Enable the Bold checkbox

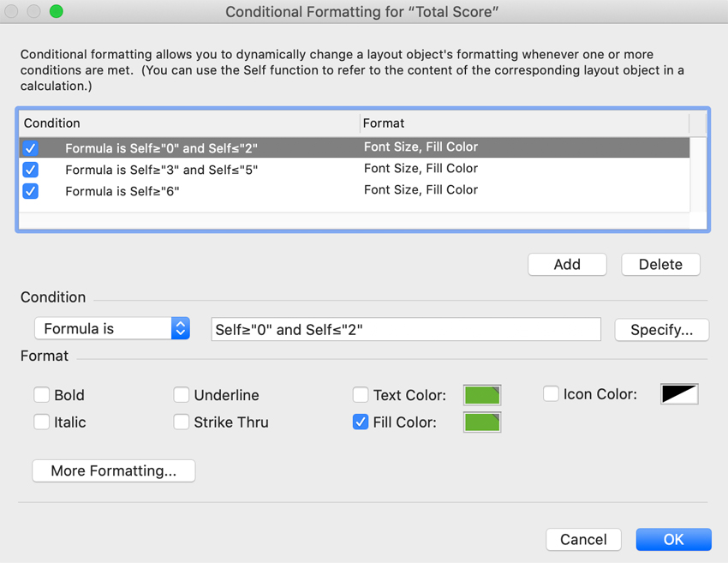(42, 395)
